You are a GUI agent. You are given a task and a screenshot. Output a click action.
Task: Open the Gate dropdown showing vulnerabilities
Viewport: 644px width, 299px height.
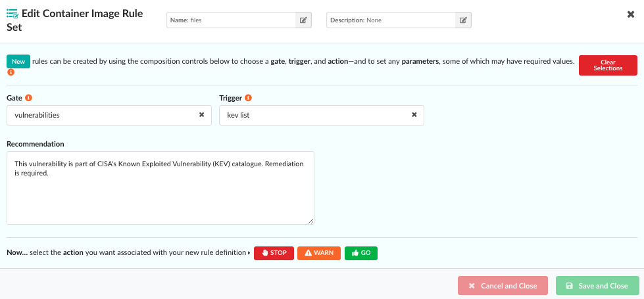(x=102, y=115)
